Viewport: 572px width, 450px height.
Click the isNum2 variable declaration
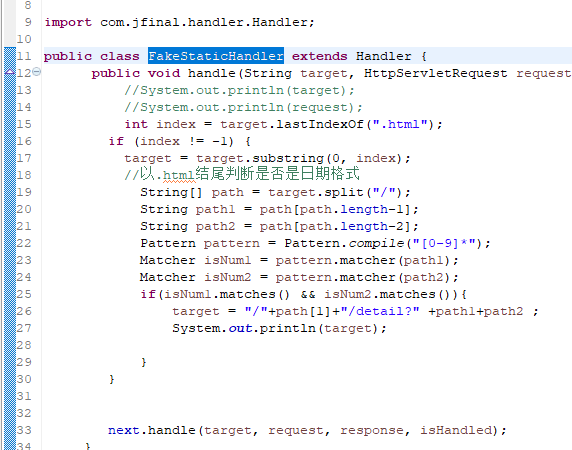click(228, 277)
